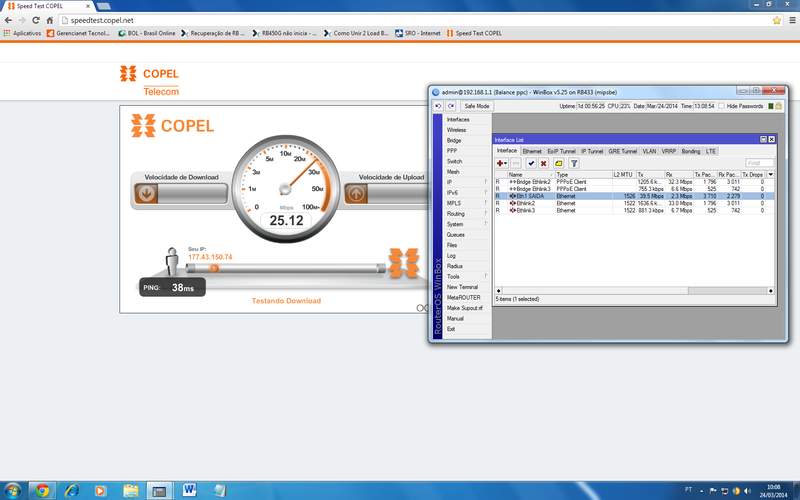Screen dimensions: 800x500
Task: Click the green session indicator in WinBox toolbar
Action: [x=771, y=106]
